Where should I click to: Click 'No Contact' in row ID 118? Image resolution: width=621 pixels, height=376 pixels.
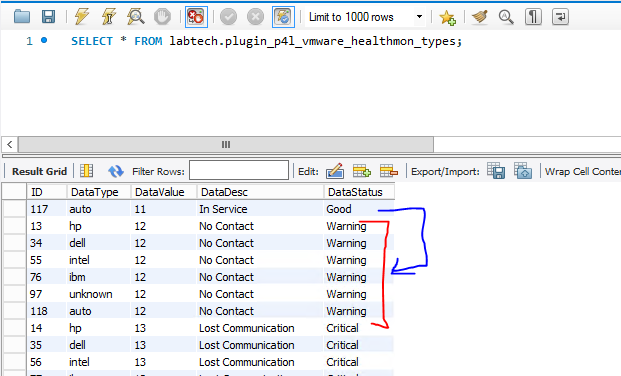click(260, 311)
